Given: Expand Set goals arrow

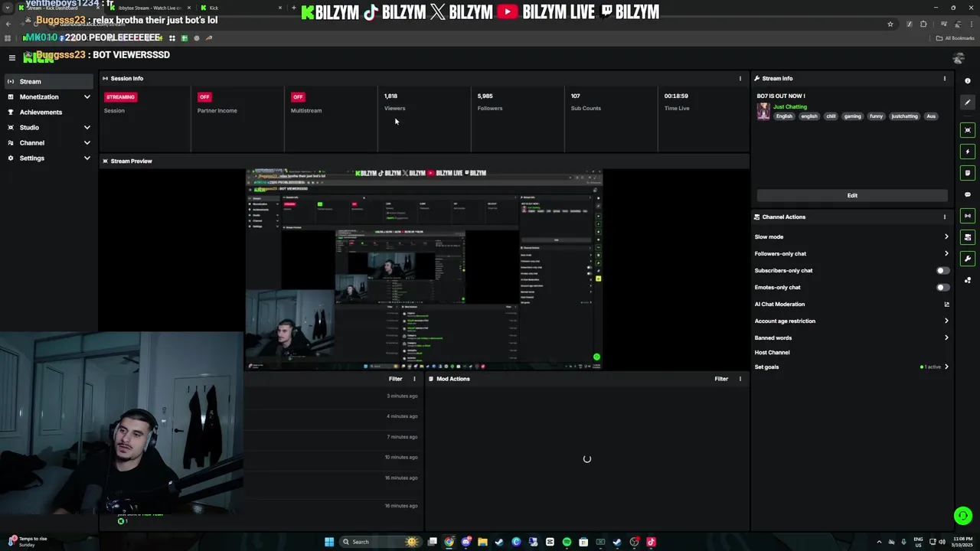Looking at the screenshot, I should click(946, 367).
